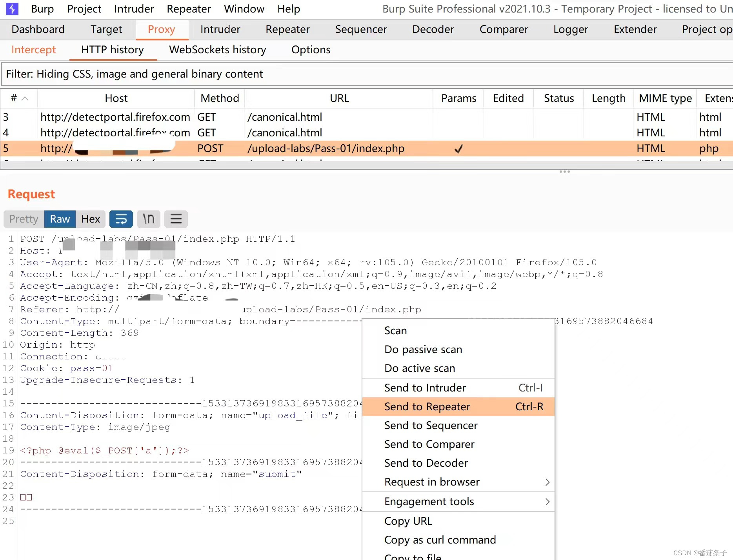This screenshot has width=733, height=560.
Task: Open the Project options tab
Action: (707, 29)
